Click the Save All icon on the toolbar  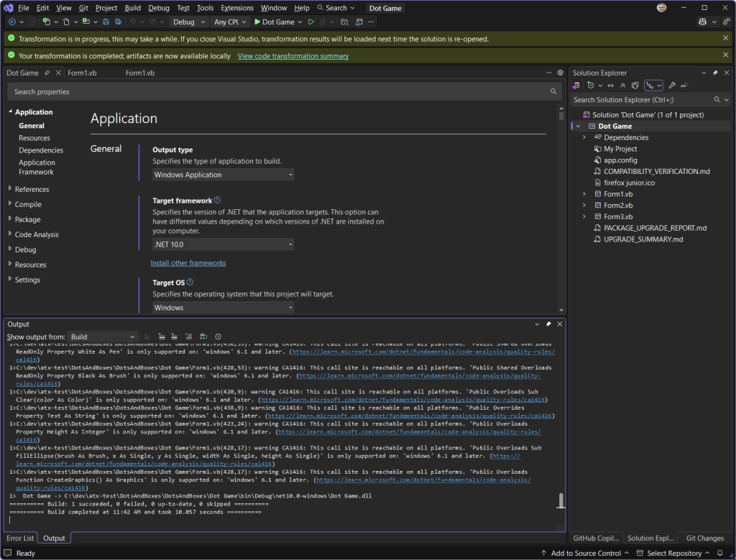[118, 22]
